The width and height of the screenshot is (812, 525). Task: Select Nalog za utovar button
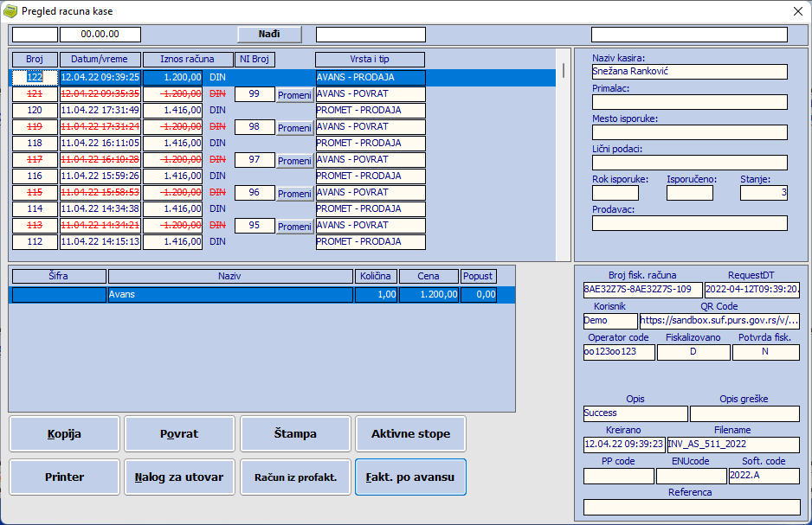coord(179,477)
